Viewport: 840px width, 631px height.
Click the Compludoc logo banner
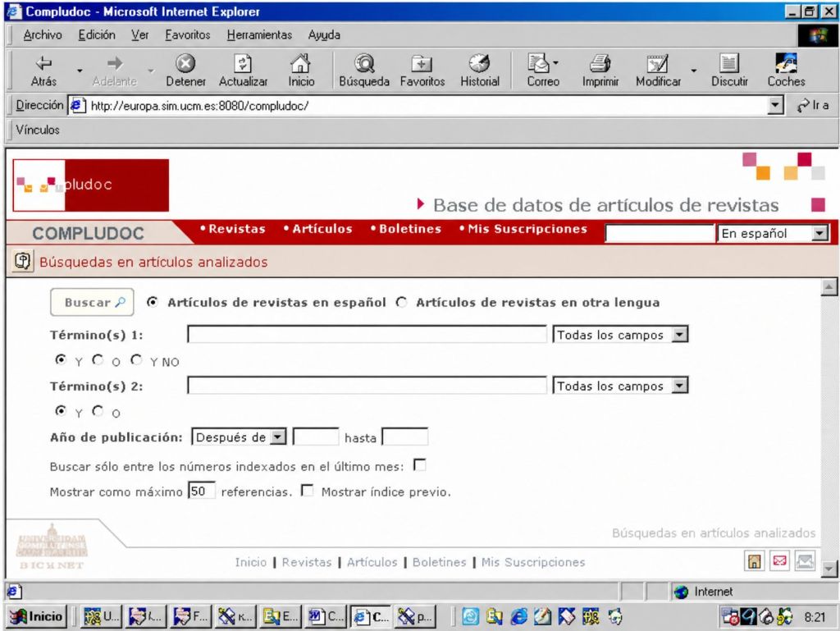click(x=91, y=185)
